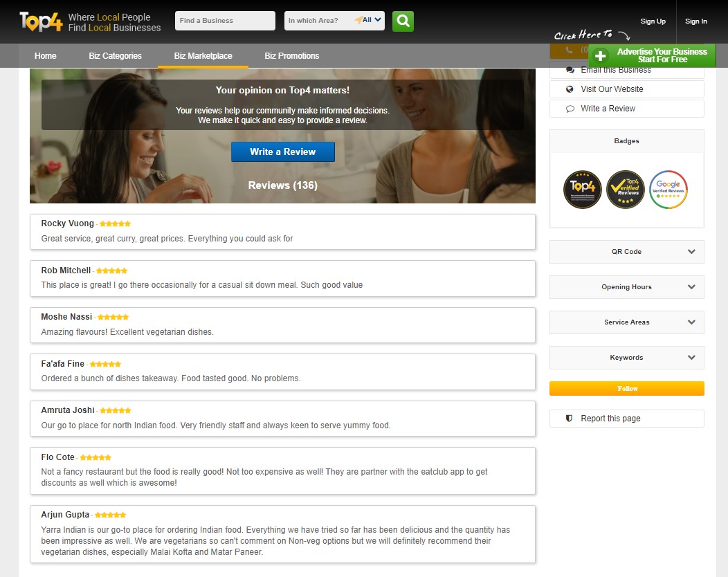Click the green search magnifier button
Screen dimensions: 728x577
click(403, 21)
